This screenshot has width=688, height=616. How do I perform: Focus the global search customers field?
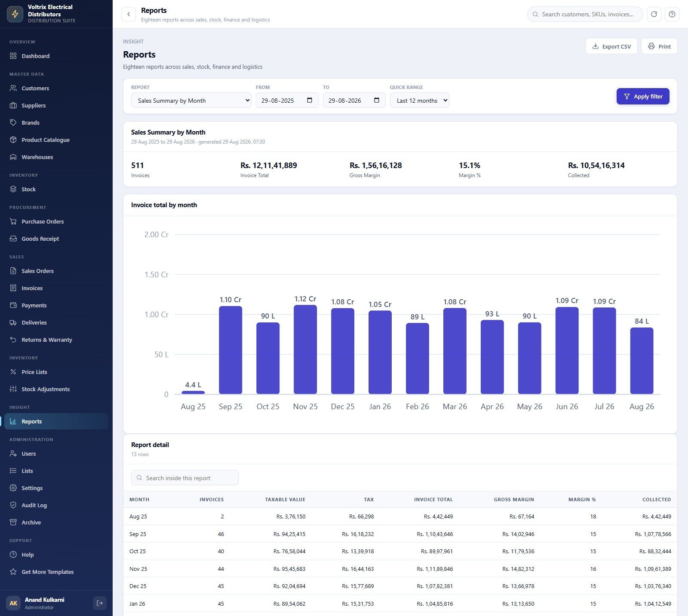pos(585,14)
